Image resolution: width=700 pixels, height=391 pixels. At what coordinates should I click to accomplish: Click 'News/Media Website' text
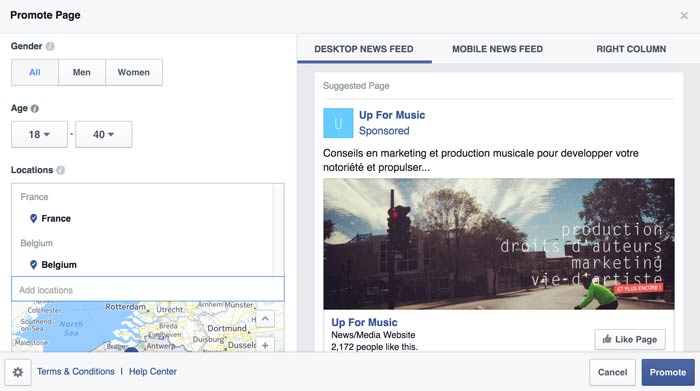pos(373,335)
